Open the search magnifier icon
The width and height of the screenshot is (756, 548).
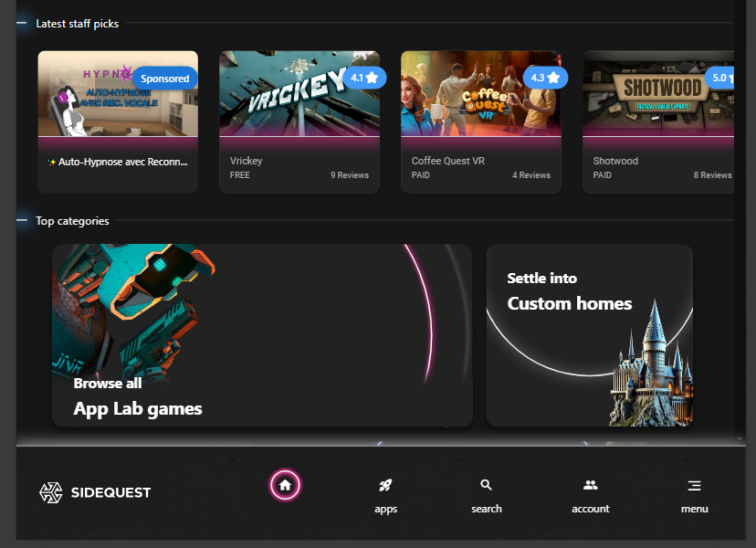click(486, 485)
